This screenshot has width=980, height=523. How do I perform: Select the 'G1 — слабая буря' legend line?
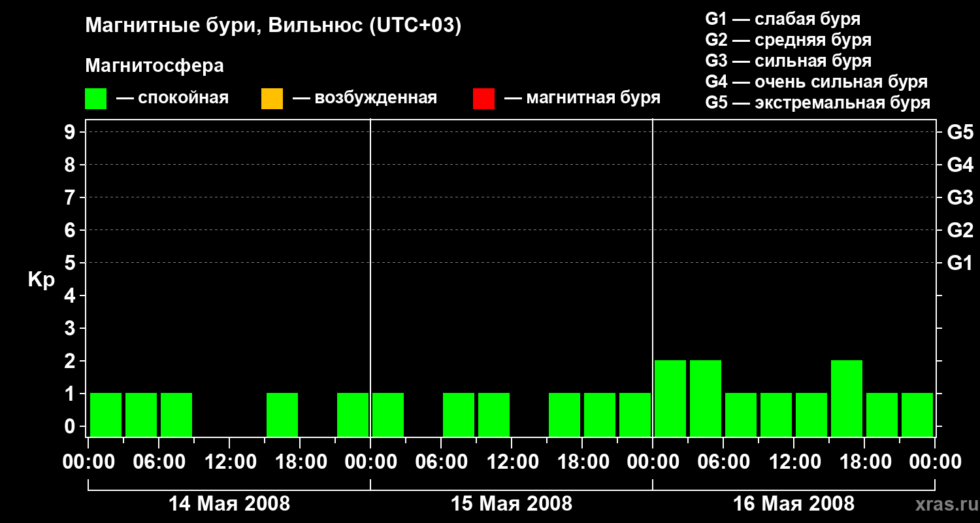(x=783, y=19)
